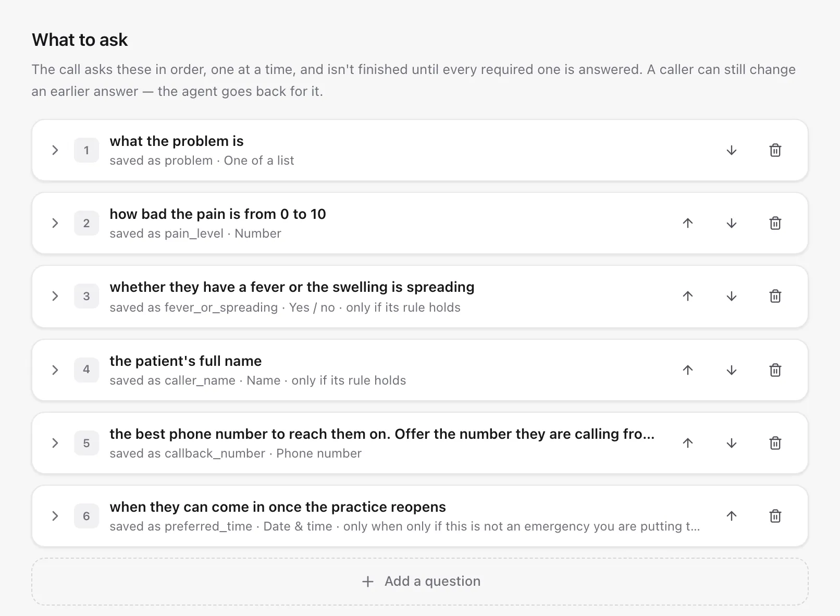The width and height of the screenshot is (840, 616).
Task: Expand the 'when they can come in' question
Action: (x=55, y=516)
